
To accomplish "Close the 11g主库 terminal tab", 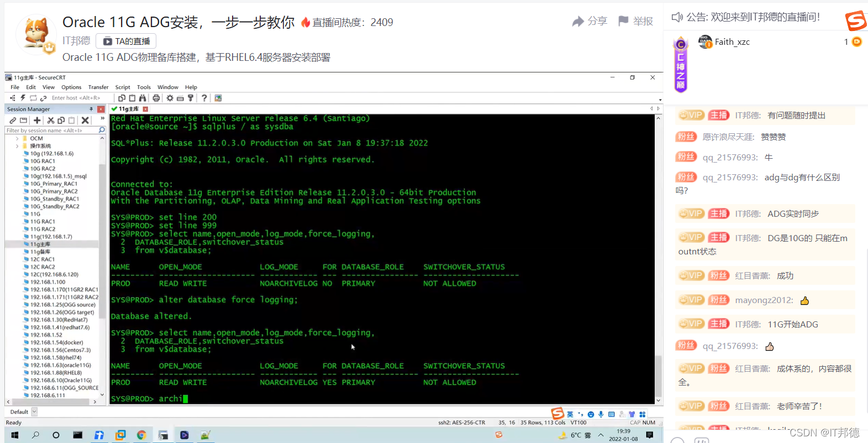I will coord(145,109).
